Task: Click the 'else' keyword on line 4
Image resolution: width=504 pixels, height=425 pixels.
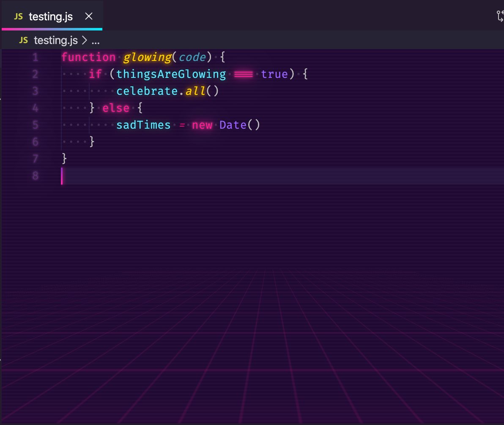Action: point(116,108)
